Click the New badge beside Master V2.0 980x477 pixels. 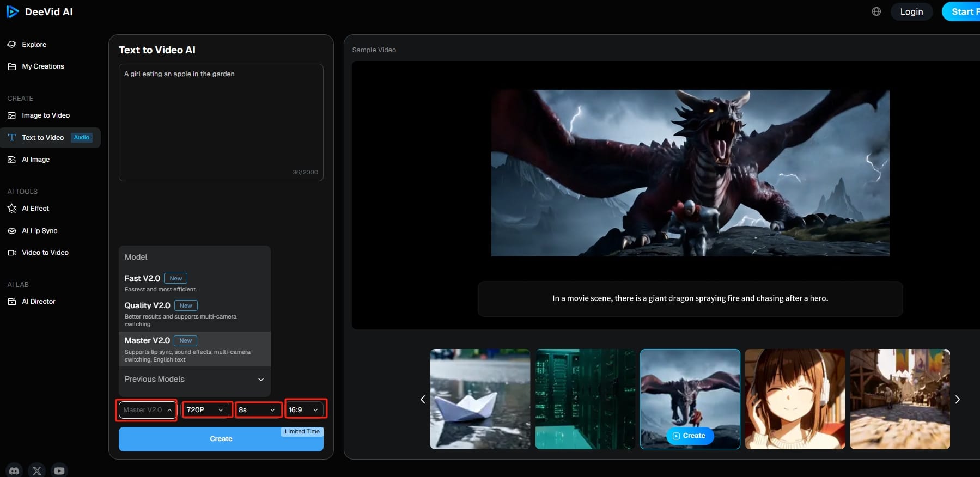(186, 340)
